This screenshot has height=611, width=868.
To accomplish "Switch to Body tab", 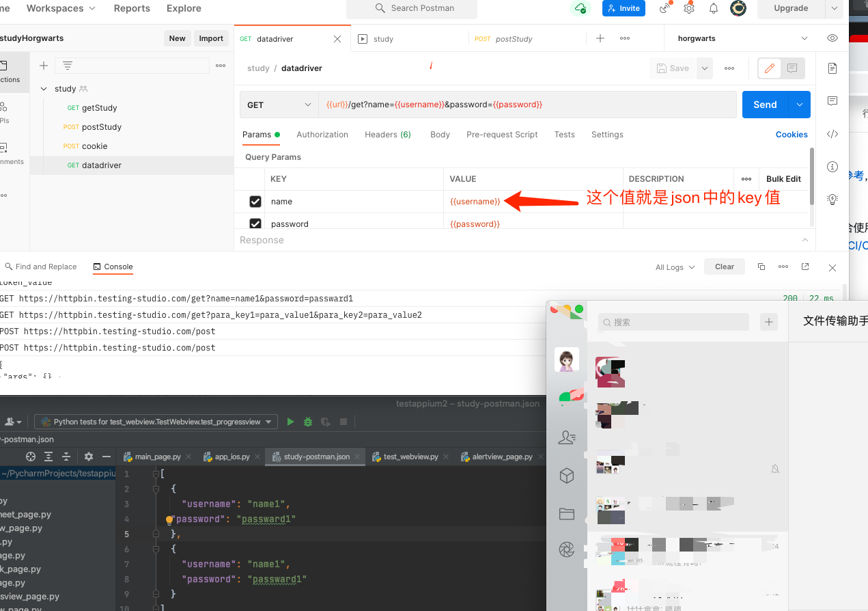I will 440,135.
